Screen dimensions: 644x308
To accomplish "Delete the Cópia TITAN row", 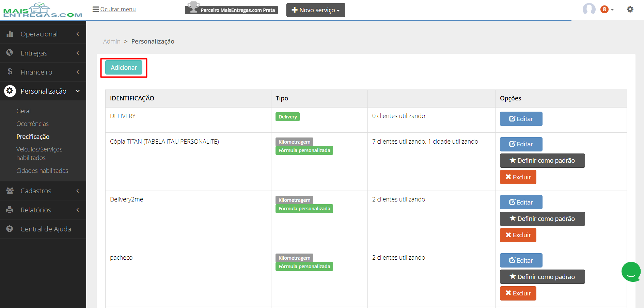I will point(518,177).
